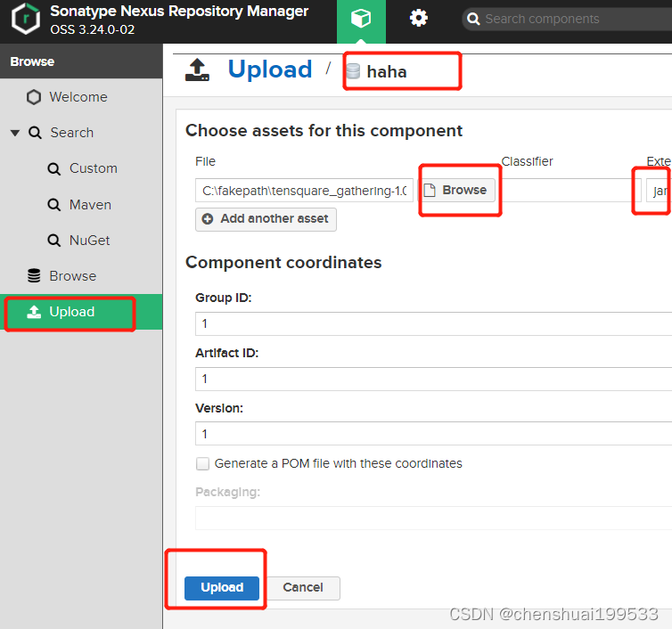Enable Generate a POM file checkbox
Image resolution: width=672 pixels, height=629 pixels.
click(x=202, y=463)
